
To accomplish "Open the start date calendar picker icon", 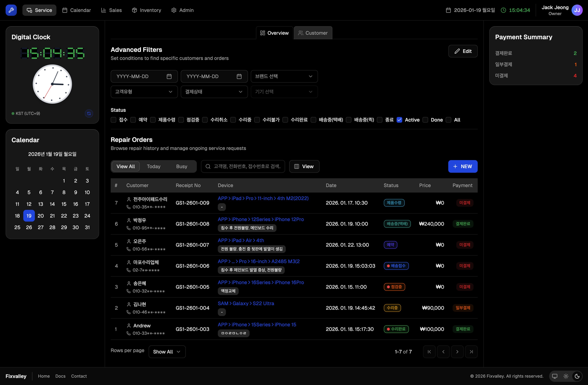I will pyautogui.click(x=169, y=76).
